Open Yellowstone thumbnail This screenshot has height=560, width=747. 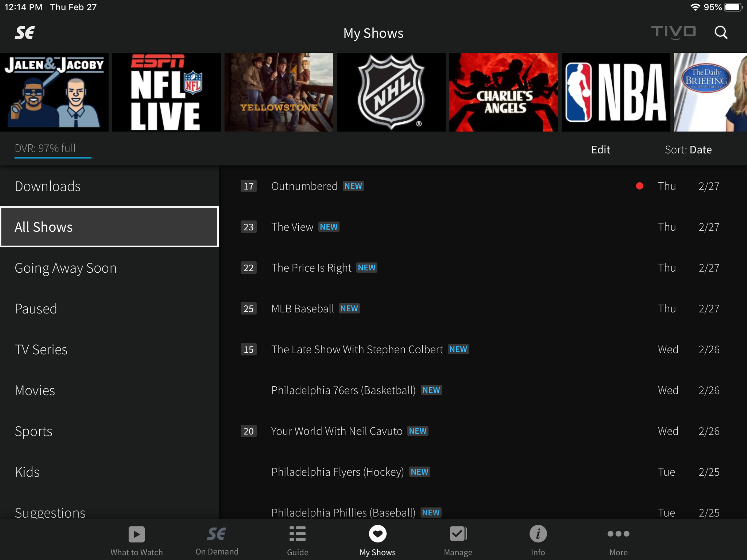tap(279, 92)
